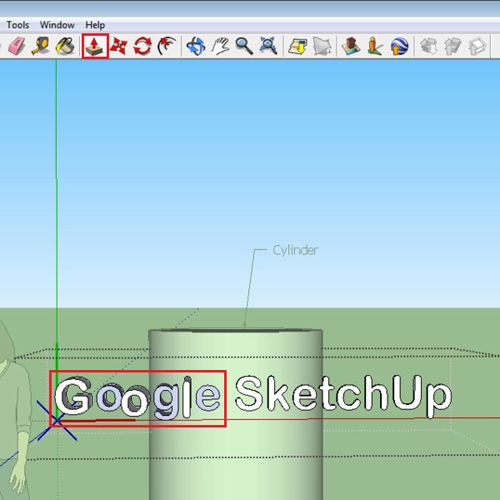Select the Tape Measure tool
The image size is (500, 500).
point(41,46)
